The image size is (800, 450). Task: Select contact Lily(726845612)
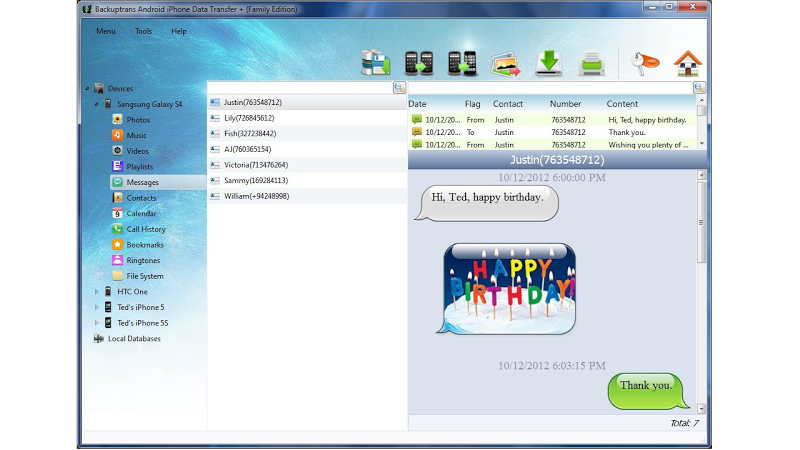point(307,118)
